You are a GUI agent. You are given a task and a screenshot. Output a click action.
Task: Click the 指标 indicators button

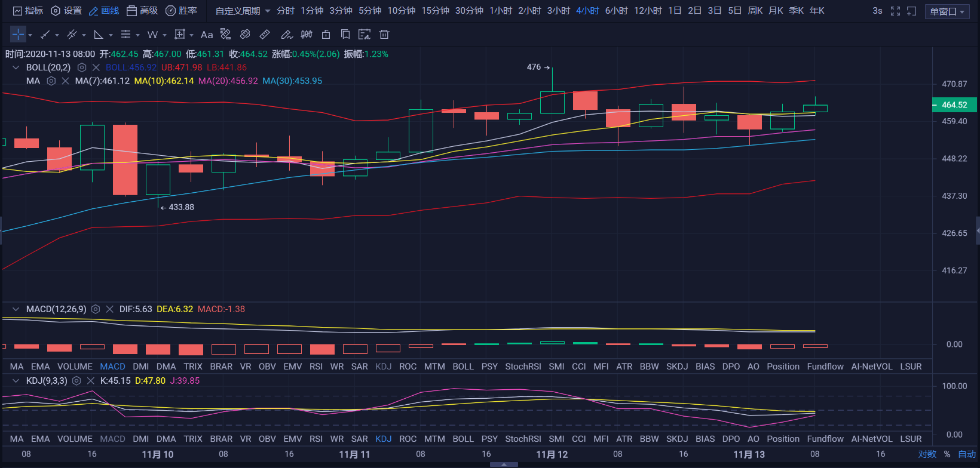[x=28, y=11]
